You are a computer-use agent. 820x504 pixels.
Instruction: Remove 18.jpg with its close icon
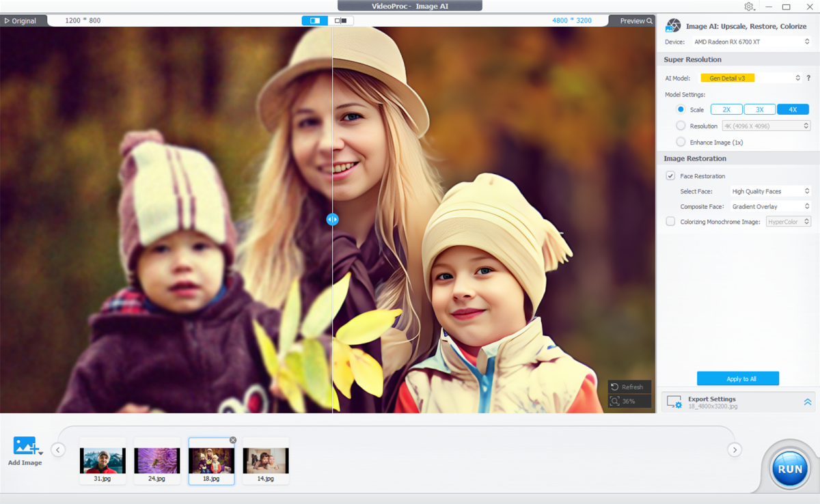click(x=233, y=440)
